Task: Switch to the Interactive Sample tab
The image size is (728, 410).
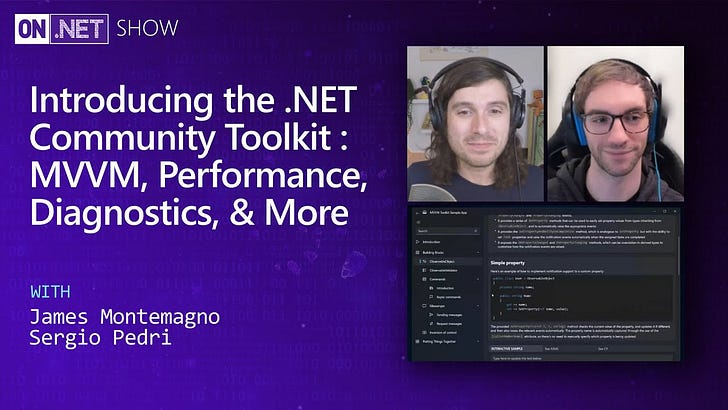Action: [x=514, y=349]
